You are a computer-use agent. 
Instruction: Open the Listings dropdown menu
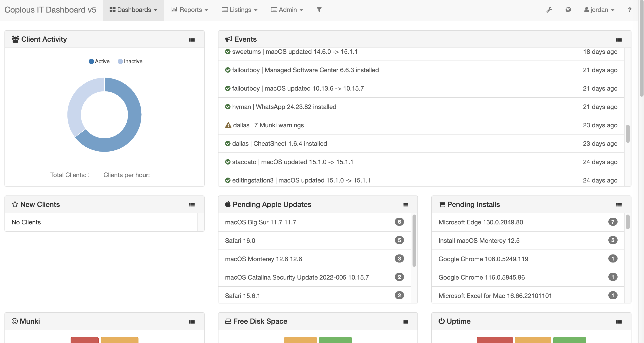239,10
